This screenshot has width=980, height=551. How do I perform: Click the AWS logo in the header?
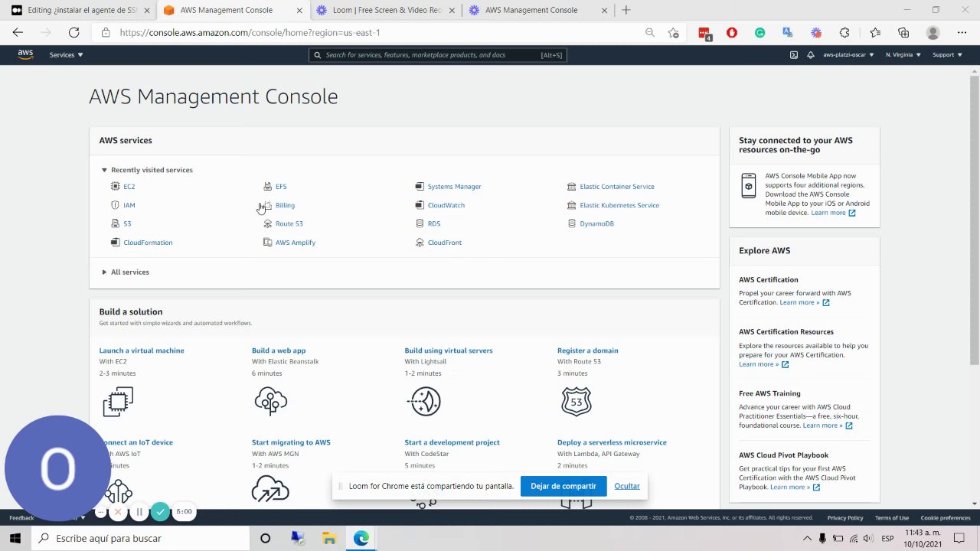pos(25,55)
